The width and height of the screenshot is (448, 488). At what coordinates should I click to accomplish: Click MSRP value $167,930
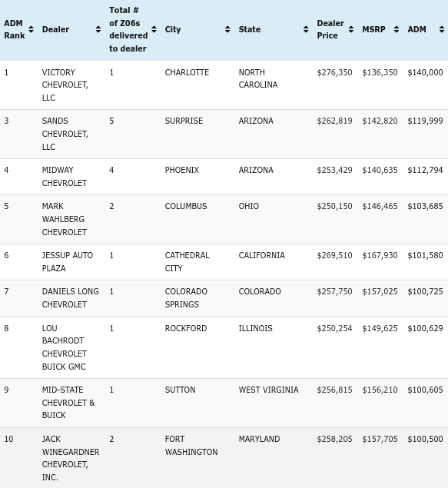coord(380,255)
